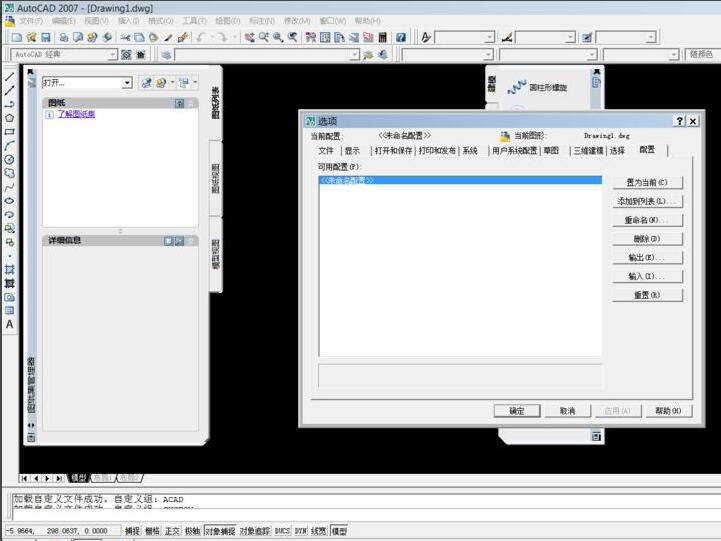Click the QuickCalc calculator icon
The height and width of the screenshot is (541, 721).
coord(383,37)
